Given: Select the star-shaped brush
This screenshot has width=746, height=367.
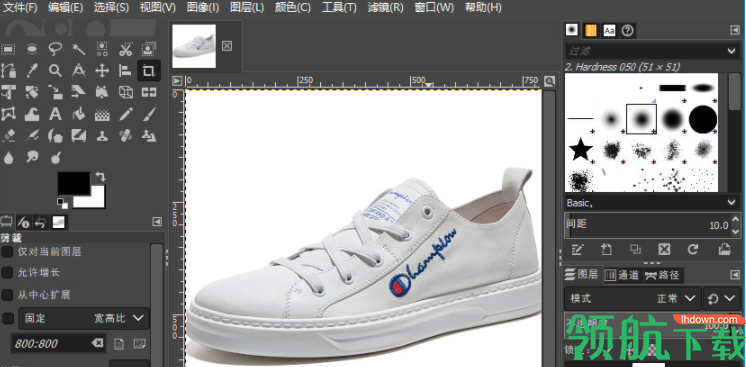Looking at the screenshot, I should 580,149.
